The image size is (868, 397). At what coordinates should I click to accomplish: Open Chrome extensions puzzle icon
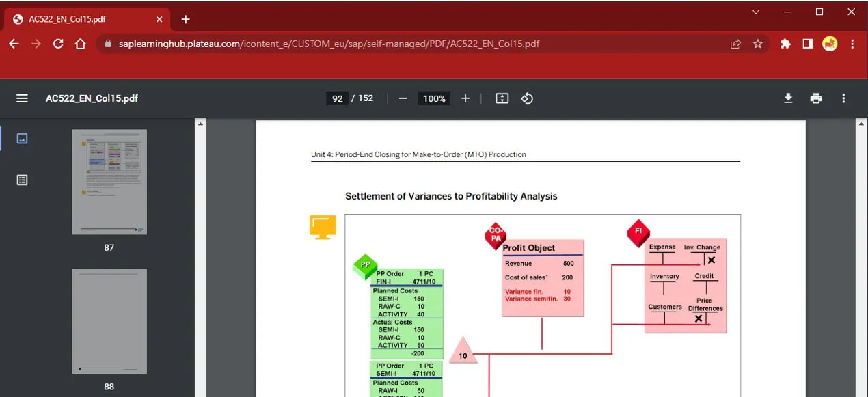[x=785, y=44]
